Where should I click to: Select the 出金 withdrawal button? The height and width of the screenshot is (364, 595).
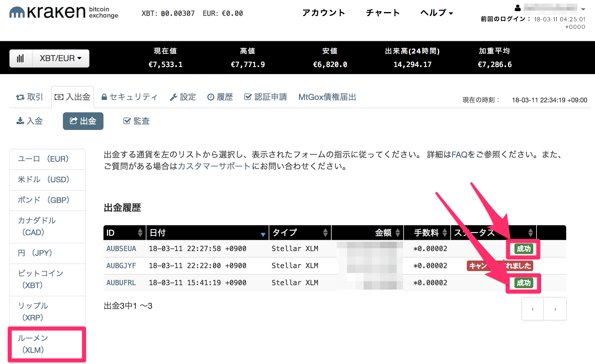83,121
